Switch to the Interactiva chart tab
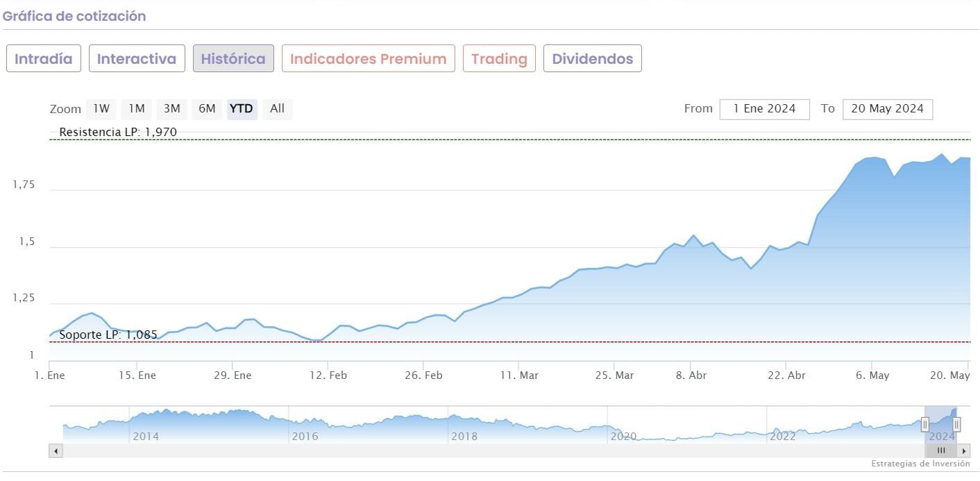This screenshot has width=980, height=481. [x=137, y=59]
